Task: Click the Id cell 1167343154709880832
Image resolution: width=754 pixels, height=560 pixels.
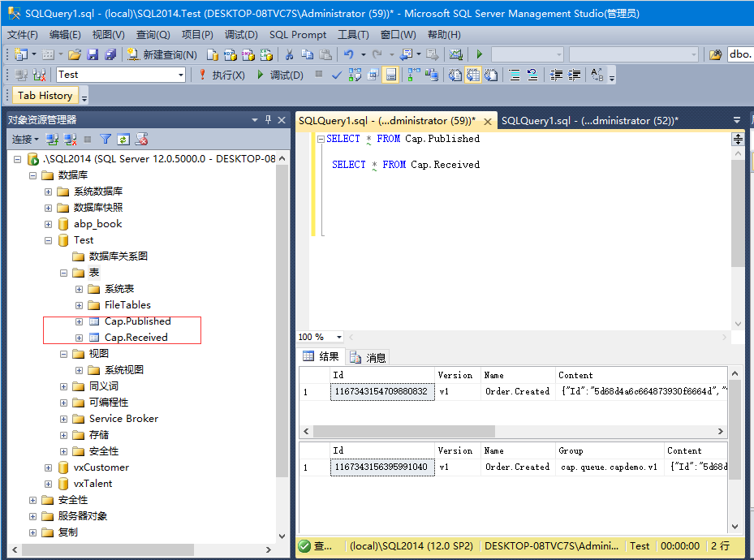Action: pyautogui.click(x=381, y=392)
